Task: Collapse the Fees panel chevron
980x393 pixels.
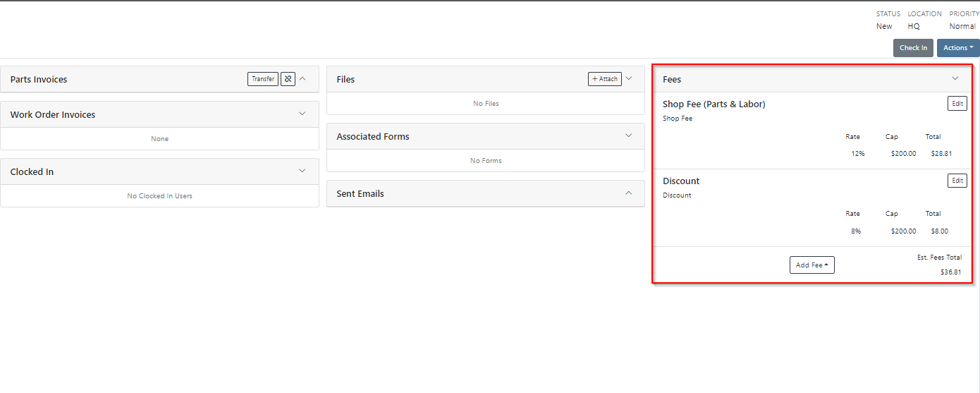Action: [x=955, y=78]
